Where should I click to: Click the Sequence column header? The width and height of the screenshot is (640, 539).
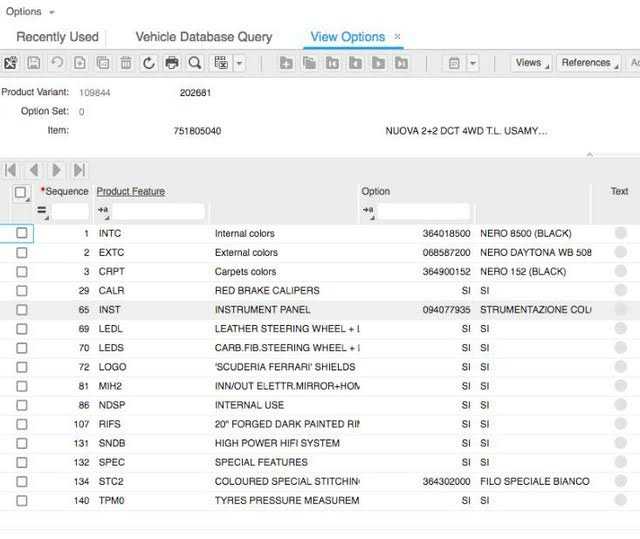(66, 191)
